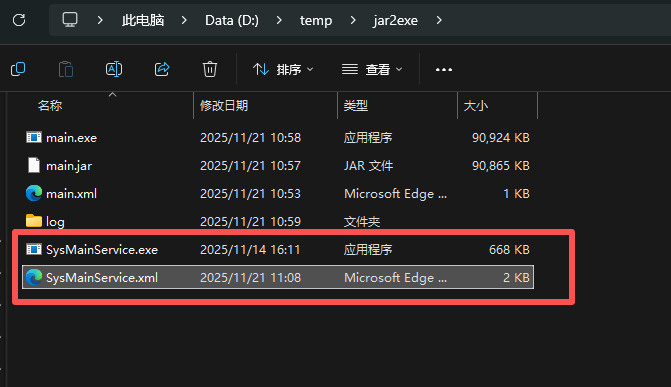Click date 2025/11/14 16:11
The height and width of the screenshot is (387, 671).
pos(250,250)
